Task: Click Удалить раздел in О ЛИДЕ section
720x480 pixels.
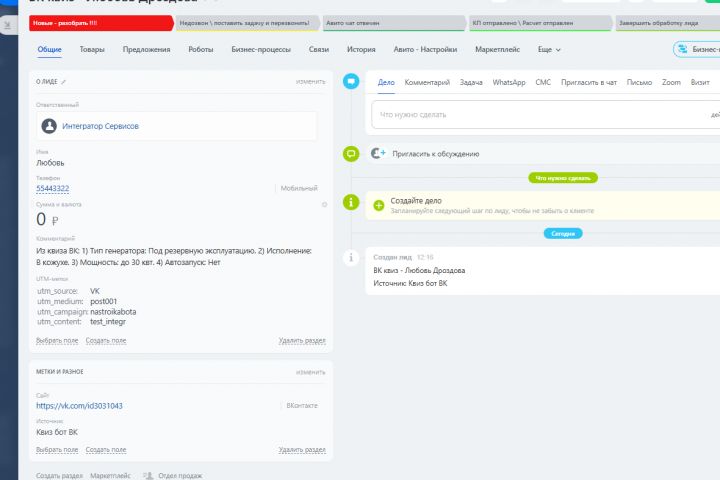Action: [x=302, y=340]
